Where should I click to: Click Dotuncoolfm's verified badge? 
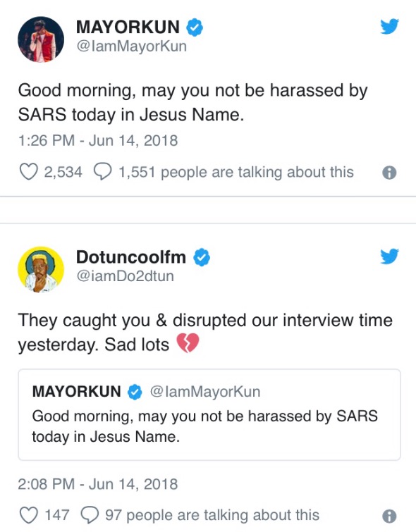202,257
